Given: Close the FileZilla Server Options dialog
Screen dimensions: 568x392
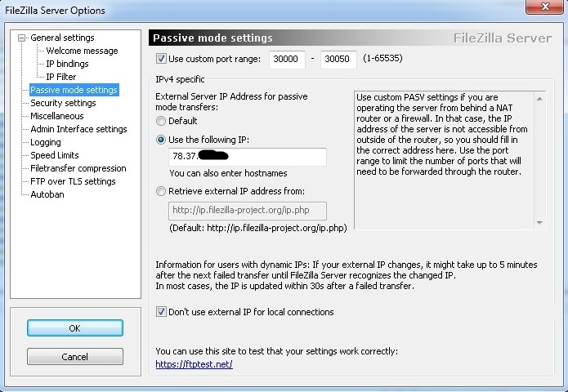Looking at the screenshot, I should coord(544,7).
